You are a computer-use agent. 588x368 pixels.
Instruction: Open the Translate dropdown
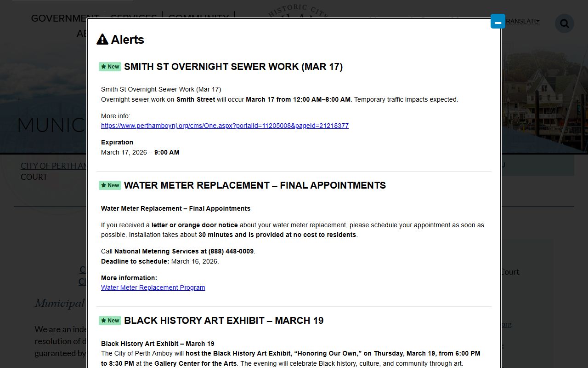pyautogui.click(x=523, y=21)
